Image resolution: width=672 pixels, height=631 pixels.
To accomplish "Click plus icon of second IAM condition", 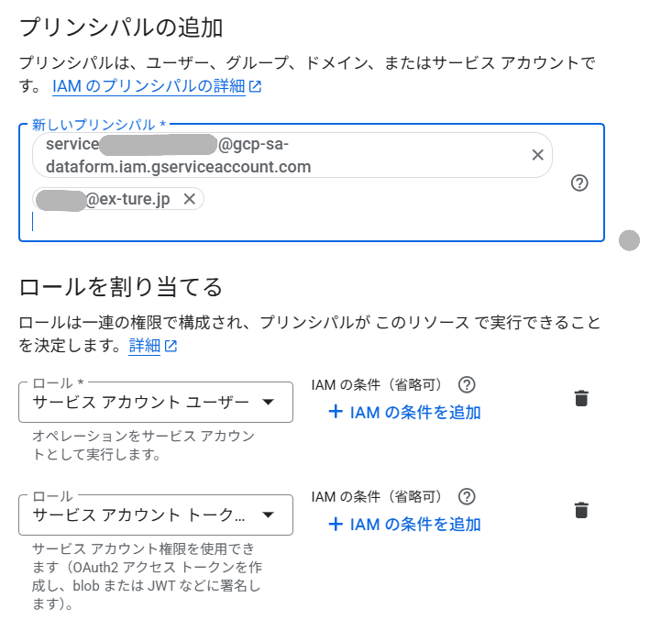I will pyautogui.click(x=336, y=525).
